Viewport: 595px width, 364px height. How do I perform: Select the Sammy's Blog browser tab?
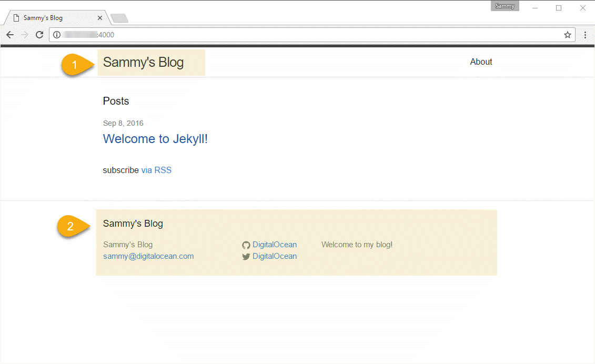click(x=57, y=18)
